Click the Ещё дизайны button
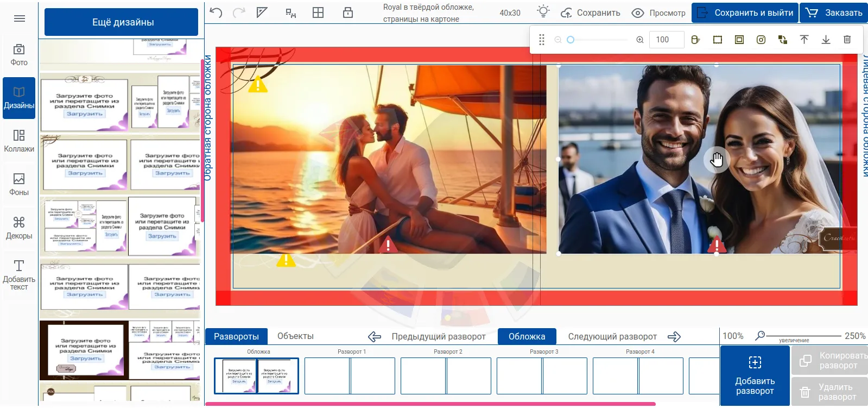868x408 pixels. tap(123, 22)
